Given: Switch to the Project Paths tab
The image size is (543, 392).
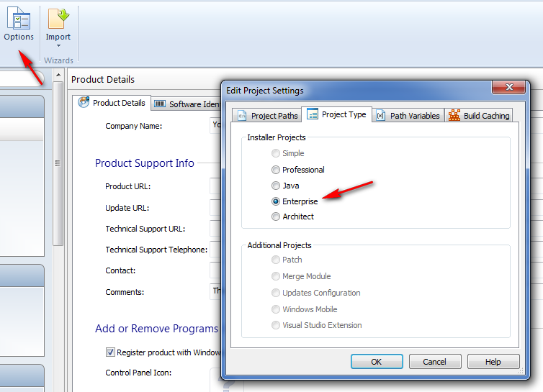Looking at the screenshot, I should pyautogui.click(x=267, y=116).
